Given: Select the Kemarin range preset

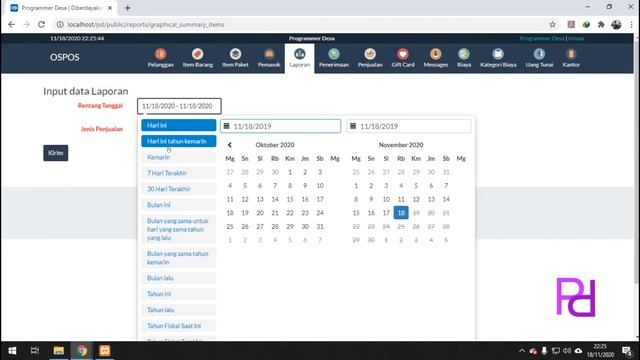Looking at the screenshot, I should [x=178, y=157].
